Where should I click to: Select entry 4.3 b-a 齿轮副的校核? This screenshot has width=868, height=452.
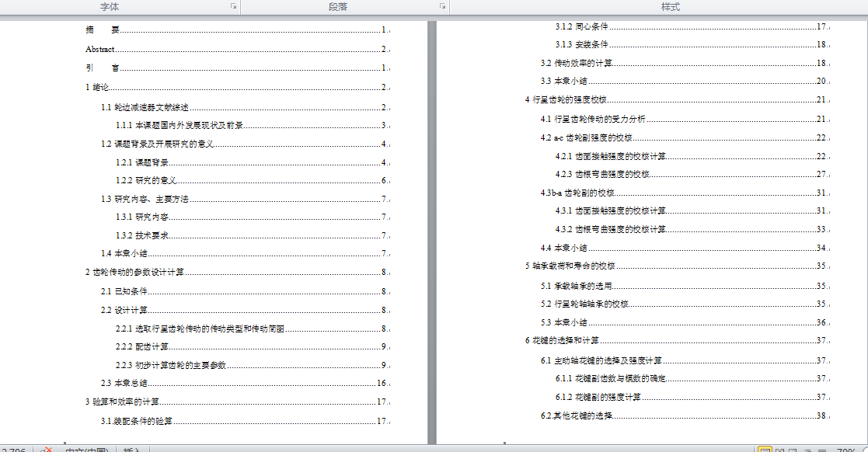(685, 193)
